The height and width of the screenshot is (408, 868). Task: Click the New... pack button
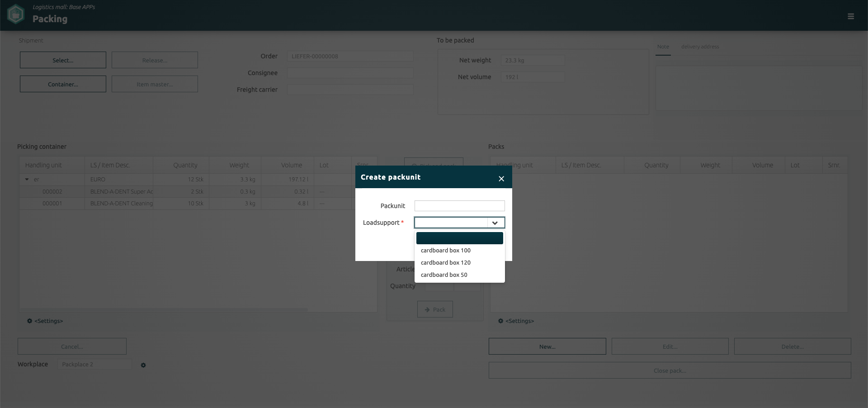pos(547,346)
